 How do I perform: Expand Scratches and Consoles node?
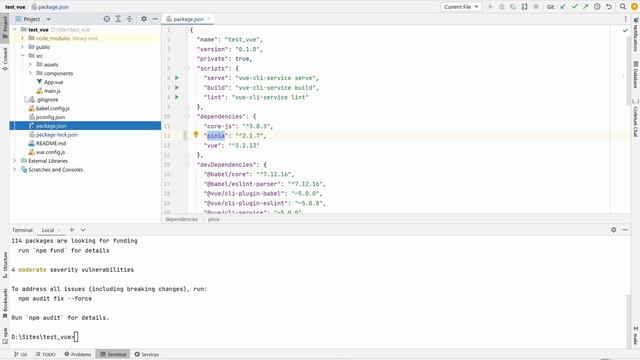pyautogui.click(x=15, y=169)
